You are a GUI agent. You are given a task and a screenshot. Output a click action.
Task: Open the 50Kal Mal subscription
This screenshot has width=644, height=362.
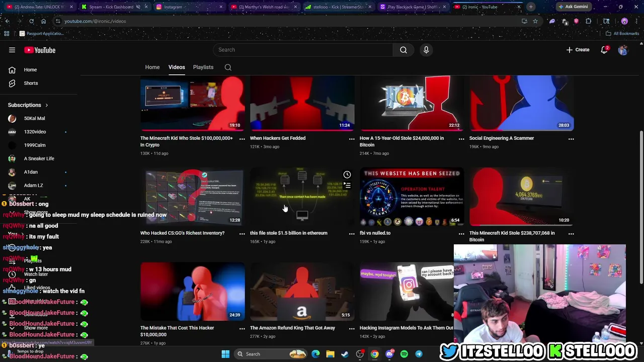click(x=34, y=119)
